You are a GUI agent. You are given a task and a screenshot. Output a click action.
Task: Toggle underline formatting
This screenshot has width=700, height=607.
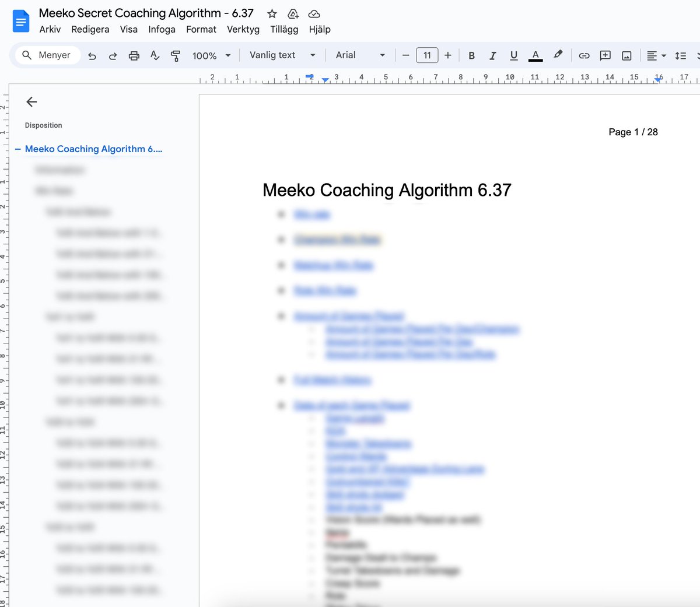coord(514,56)
